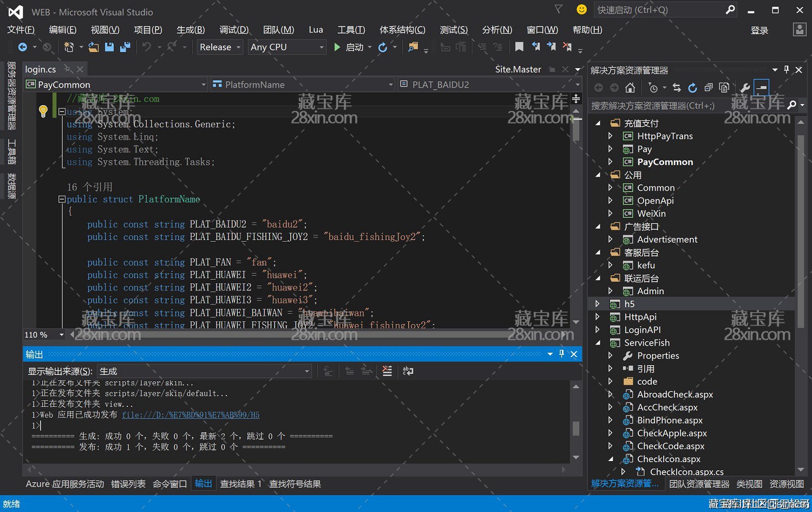Collapse the 充值支付 solution folder

(598, 123)
